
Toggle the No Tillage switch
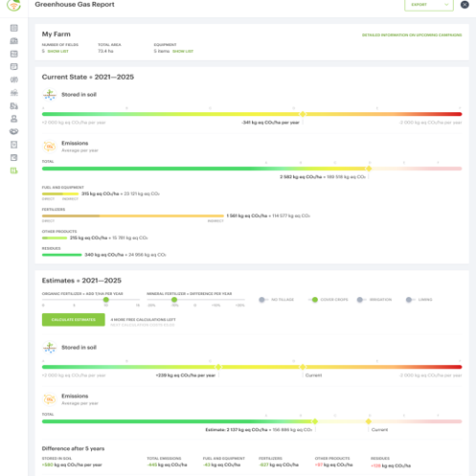263,300
